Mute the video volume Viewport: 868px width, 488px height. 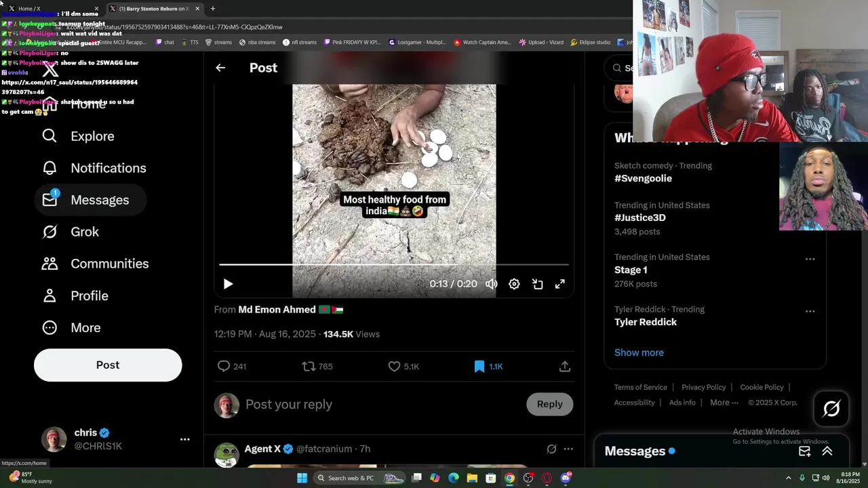click(x=492, y=284)
